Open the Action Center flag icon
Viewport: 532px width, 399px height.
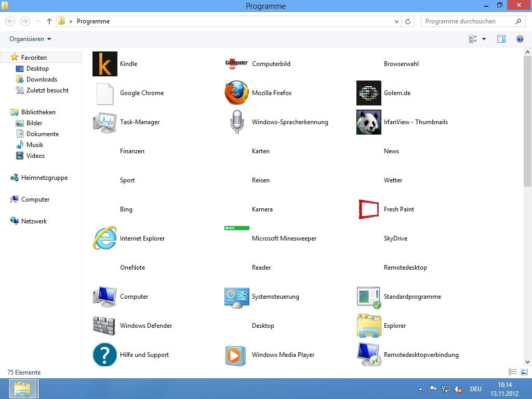(x=433, y=389)
